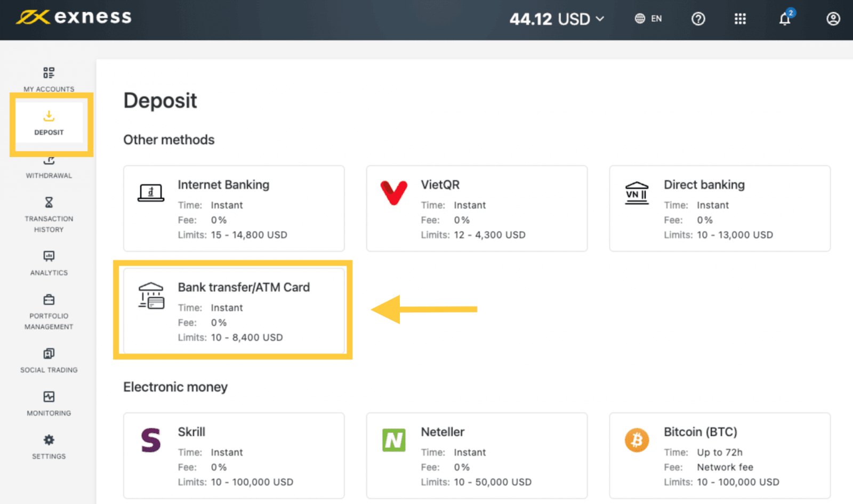This screenshot has width=853, height=504.
Task: Choose the Skrill deposit method
Action: 234,456
